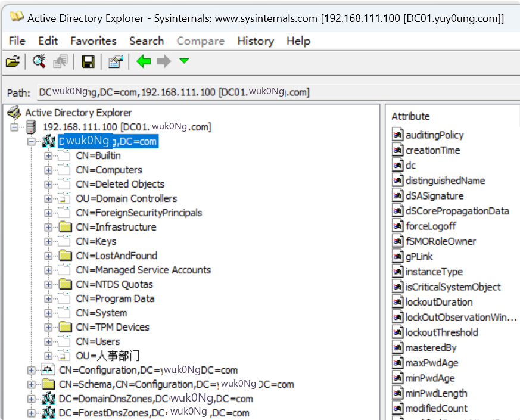Select the DC=ForestDnsZones tree item

154,413
